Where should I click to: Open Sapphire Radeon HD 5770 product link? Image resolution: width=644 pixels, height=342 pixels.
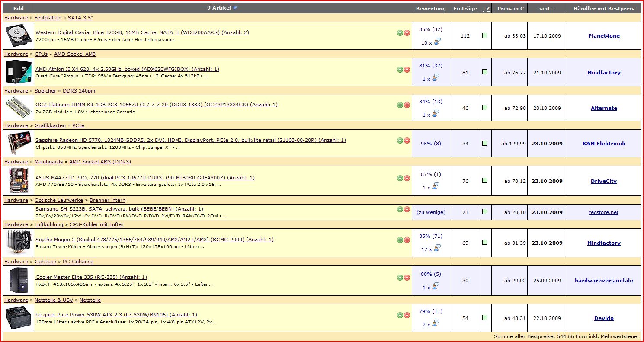191,140
